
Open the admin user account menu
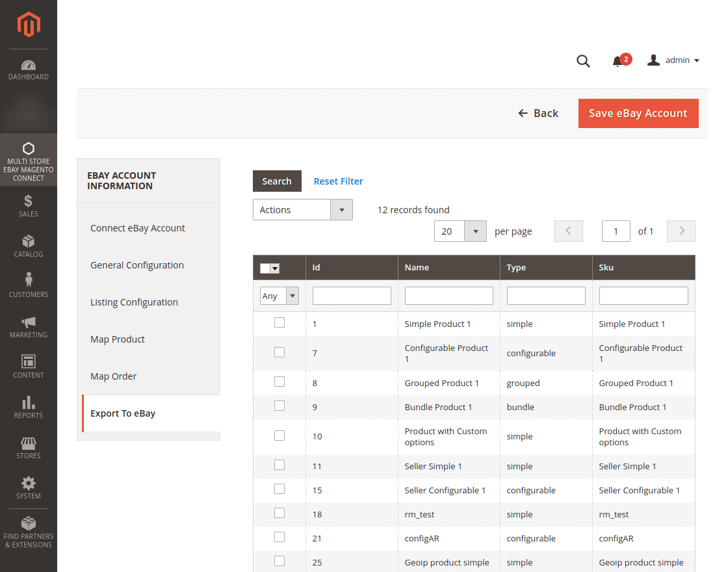pyautogui.click(x=673, y=60)
